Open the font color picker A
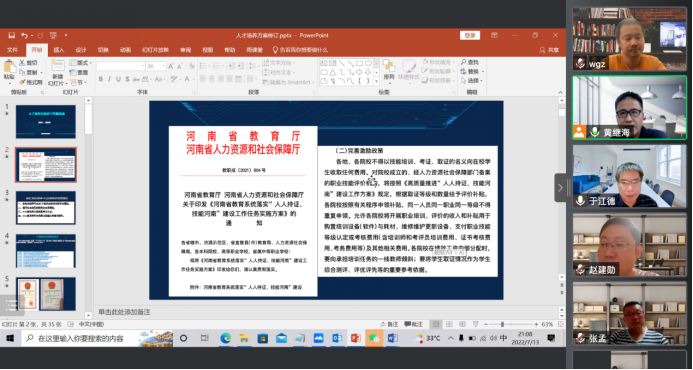This screenshot has height=370, width=693. 188,79
